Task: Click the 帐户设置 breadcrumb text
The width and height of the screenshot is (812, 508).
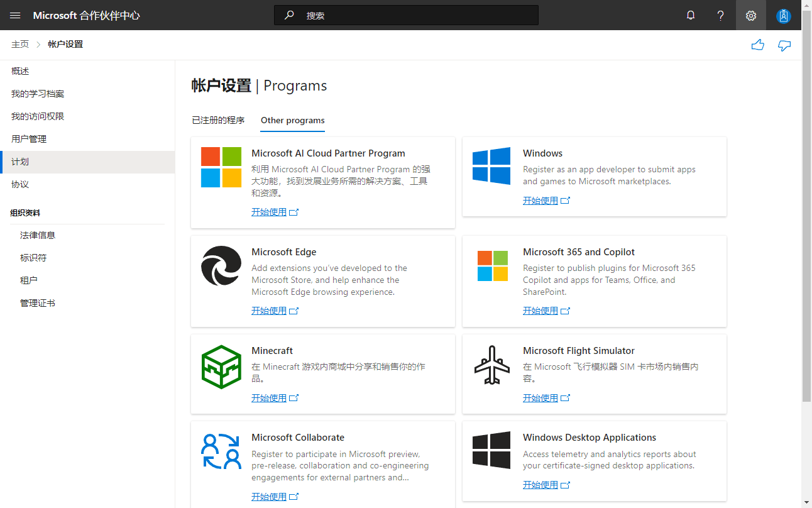Action: click(65, 44)
